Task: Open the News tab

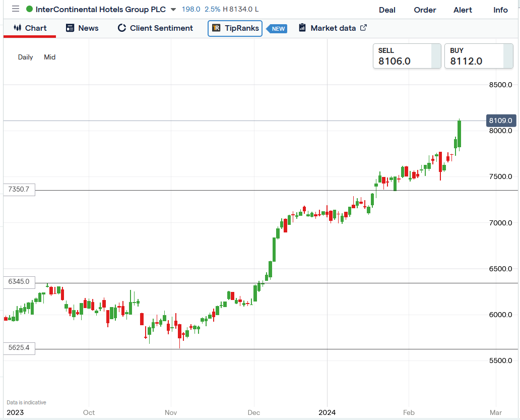Action: (x=82, y=28)
